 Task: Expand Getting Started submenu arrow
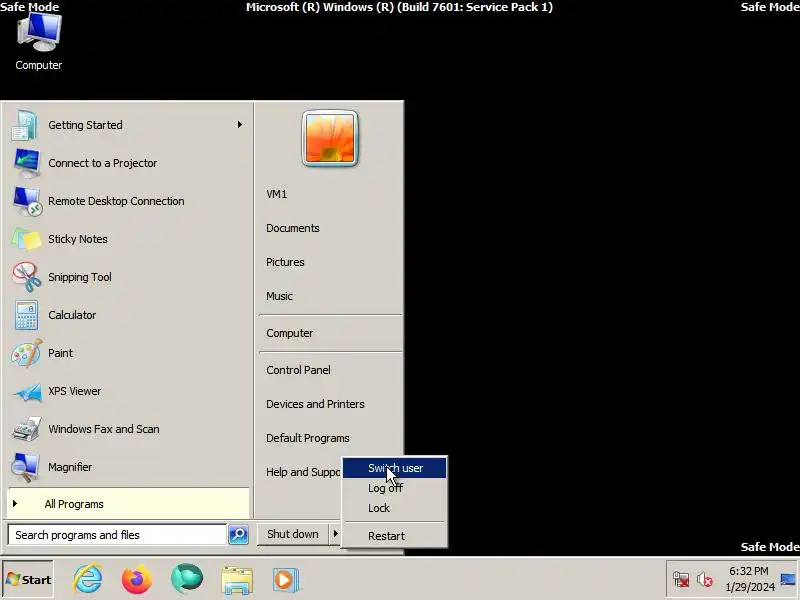[x=239, y=124]
